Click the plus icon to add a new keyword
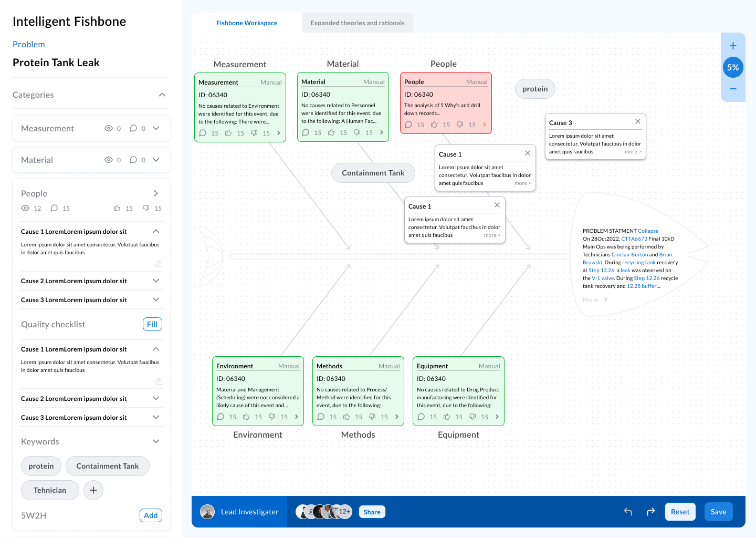The width and height of the screenshot is (756, 538). 93,490
